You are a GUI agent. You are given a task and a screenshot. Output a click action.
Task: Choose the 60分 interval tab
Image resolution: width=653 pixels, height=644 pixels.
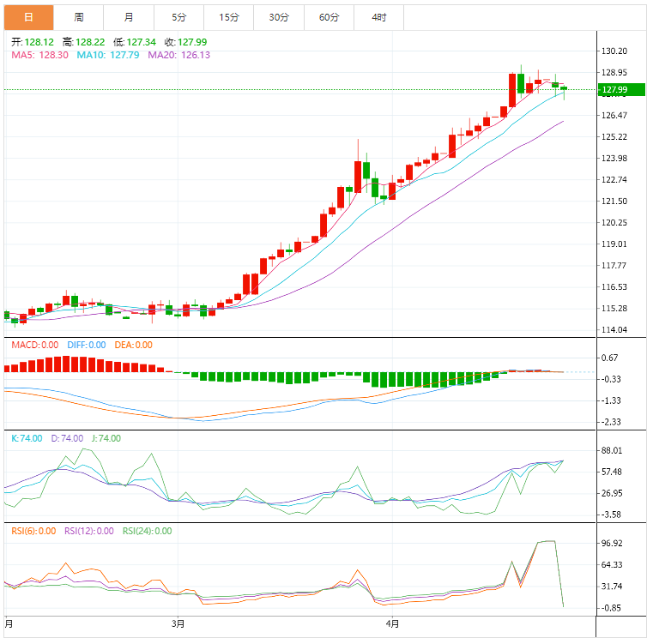329,17
